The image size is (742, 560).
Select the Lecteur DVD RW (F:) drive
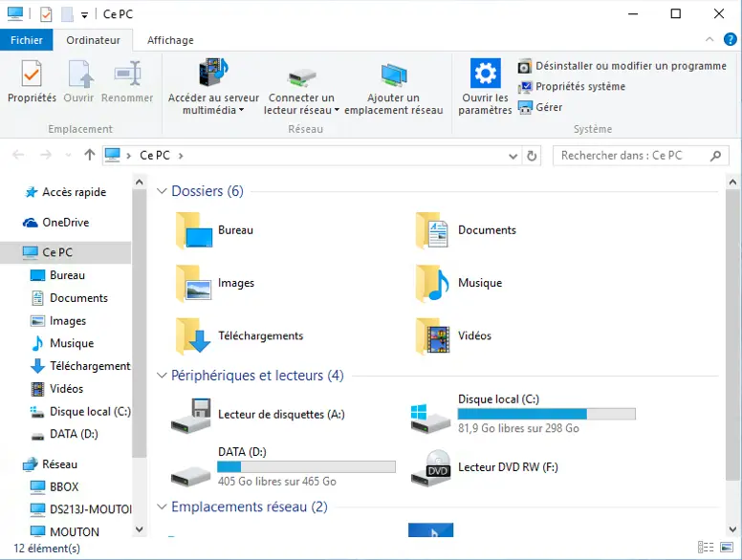[x=485, y=467]
